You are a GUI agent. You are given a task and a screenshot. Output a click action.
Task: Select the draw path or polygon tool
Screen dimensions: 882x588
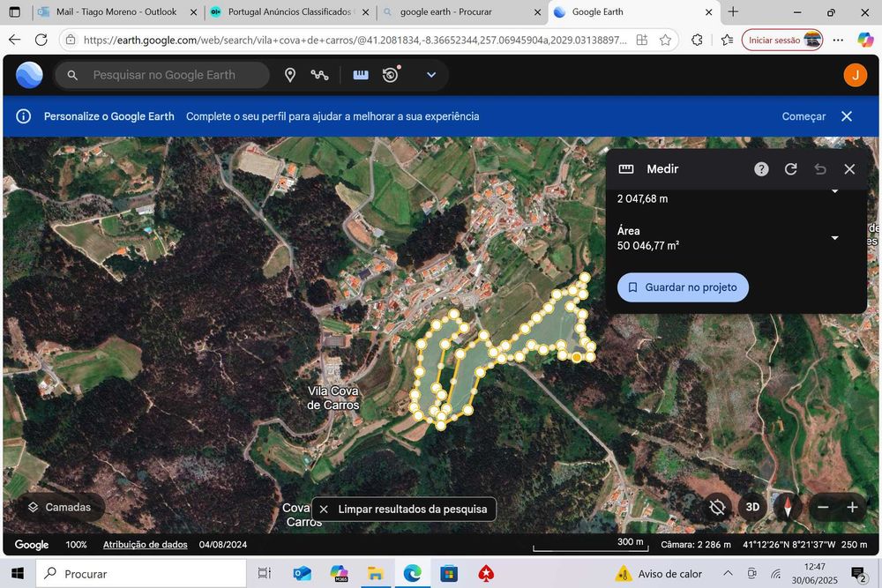pyautogui.click(x=319, y=75)
